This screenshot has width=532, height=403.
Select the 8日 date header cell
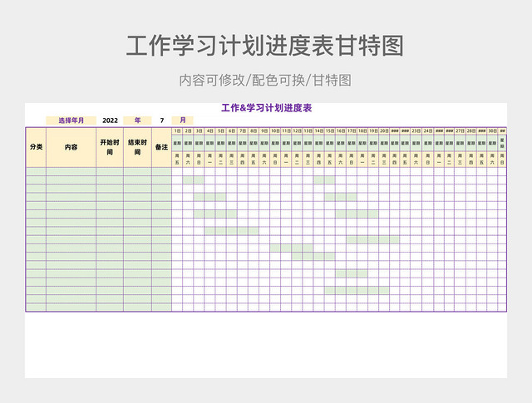[253, 131]
